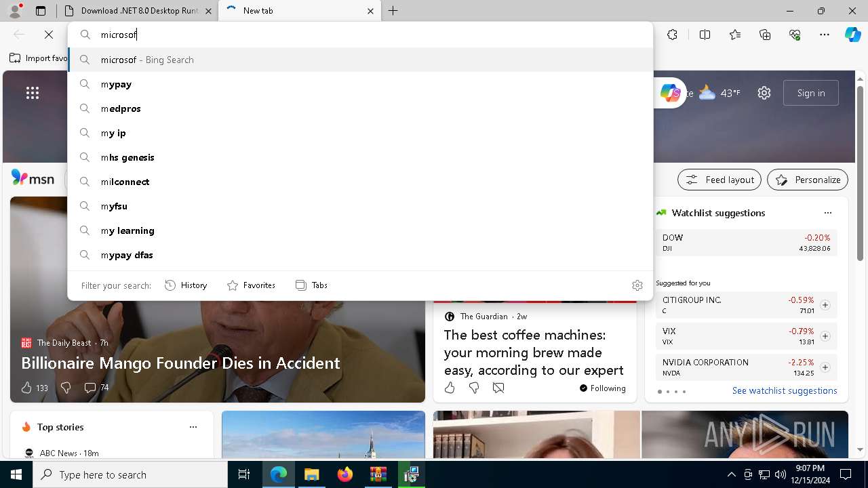Screen dimensions: 868x488
Task: Stop page loading with X button
Action: click(x=49, y=34)
